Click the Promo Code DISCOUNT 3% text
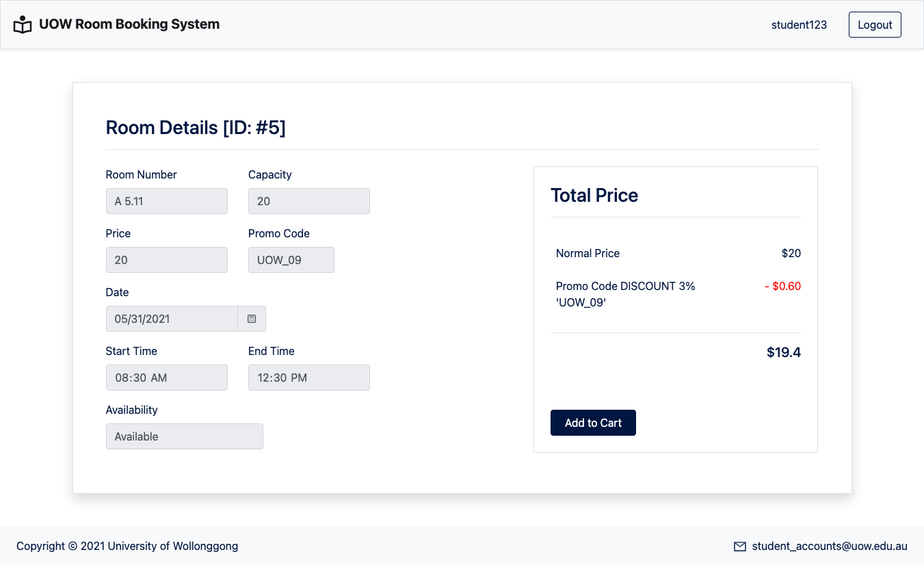 tap(626, 294)
